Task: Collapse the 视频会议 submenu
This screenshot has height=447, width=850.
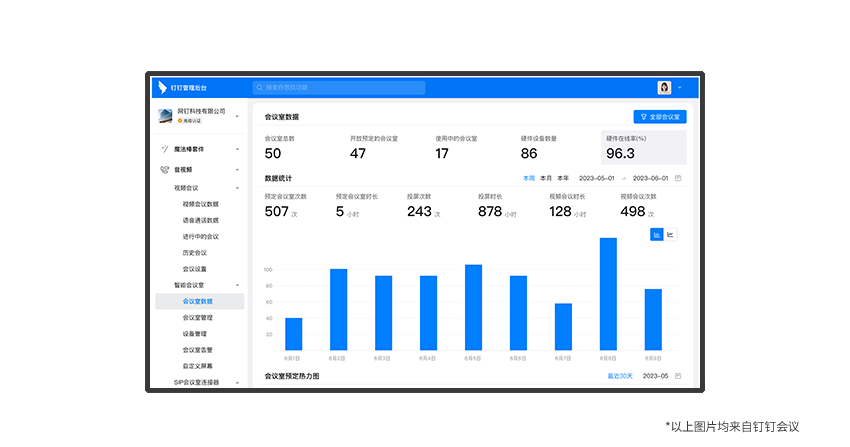Action: pyautogui.click(x=237, y=187)
